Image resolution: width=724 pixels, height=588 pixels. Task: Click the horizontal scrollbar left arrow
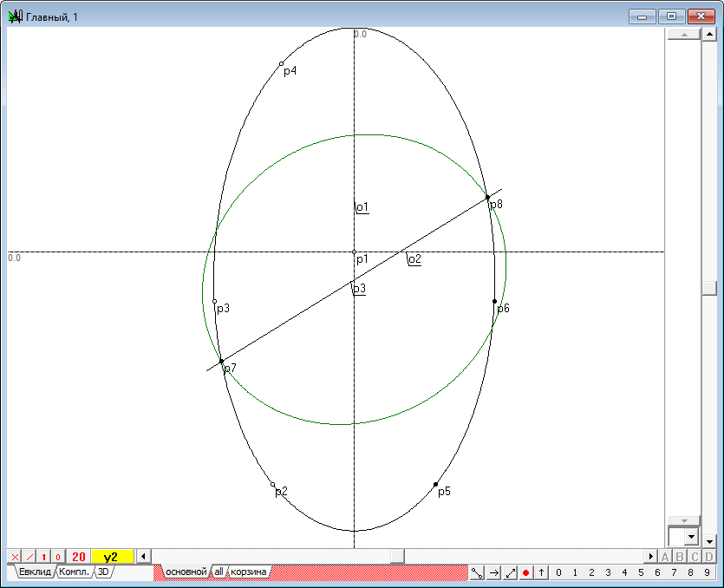[x=144, y=556]
